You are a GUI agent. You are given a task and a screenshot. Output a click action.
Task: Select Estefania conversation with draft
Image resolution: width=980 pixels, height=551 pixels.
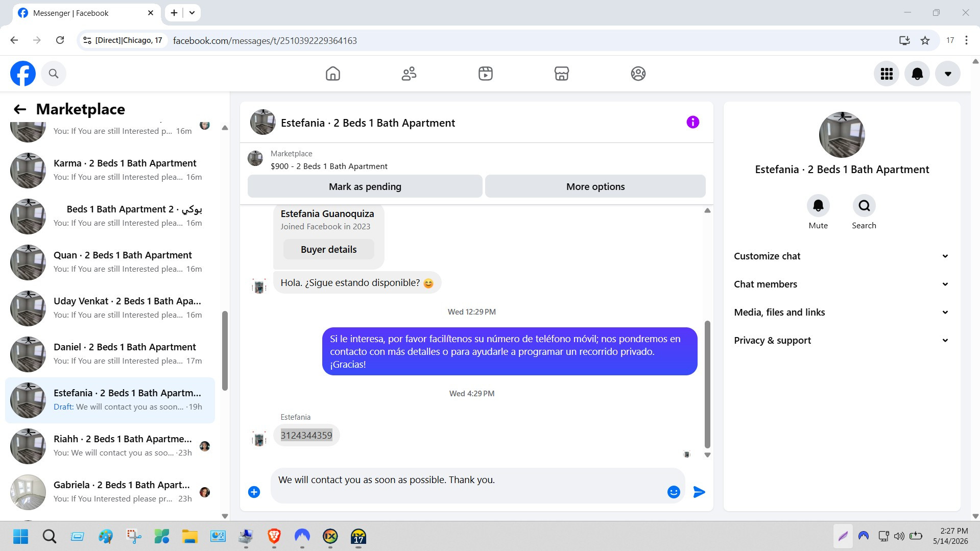[x=110, y=400]
